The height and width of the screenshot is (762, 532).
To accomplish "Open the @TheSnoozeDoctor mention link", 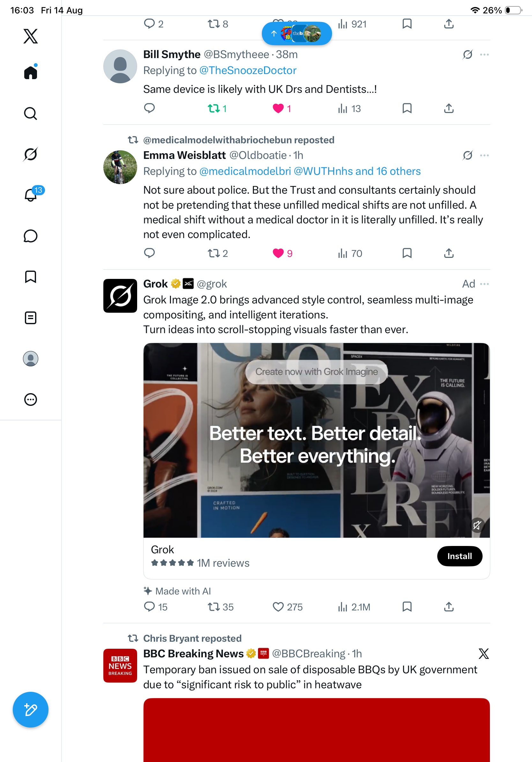I will 248,70.
